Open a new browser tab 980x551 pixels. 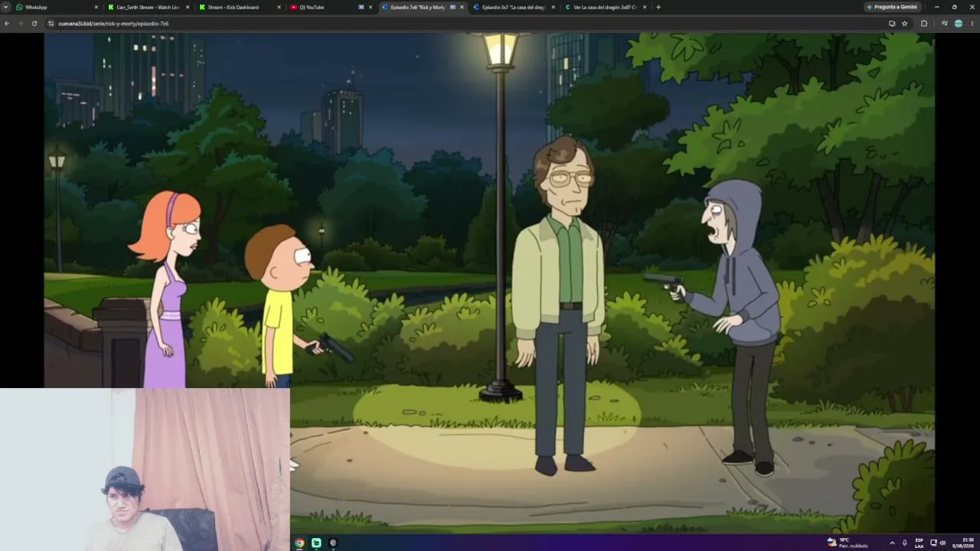coord(658,7)
